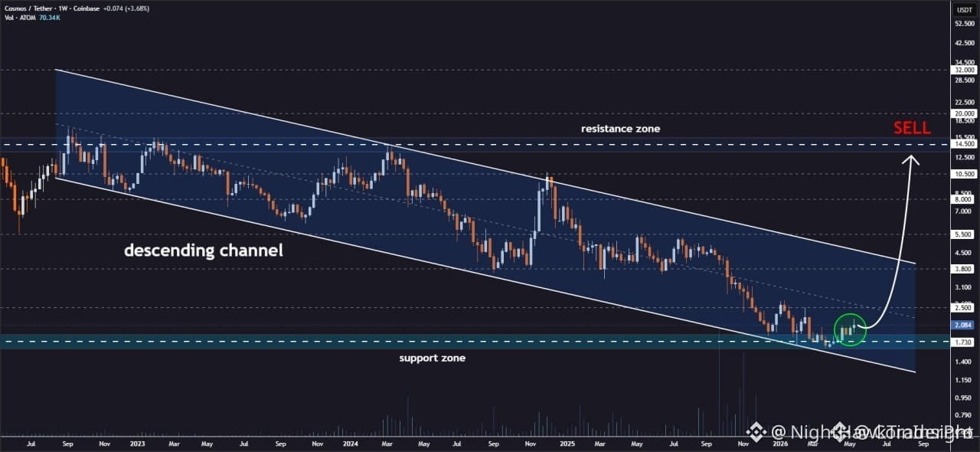Click the 2025 label on time axis
Viewport: 980px width, 452px height.
[567, 443]
